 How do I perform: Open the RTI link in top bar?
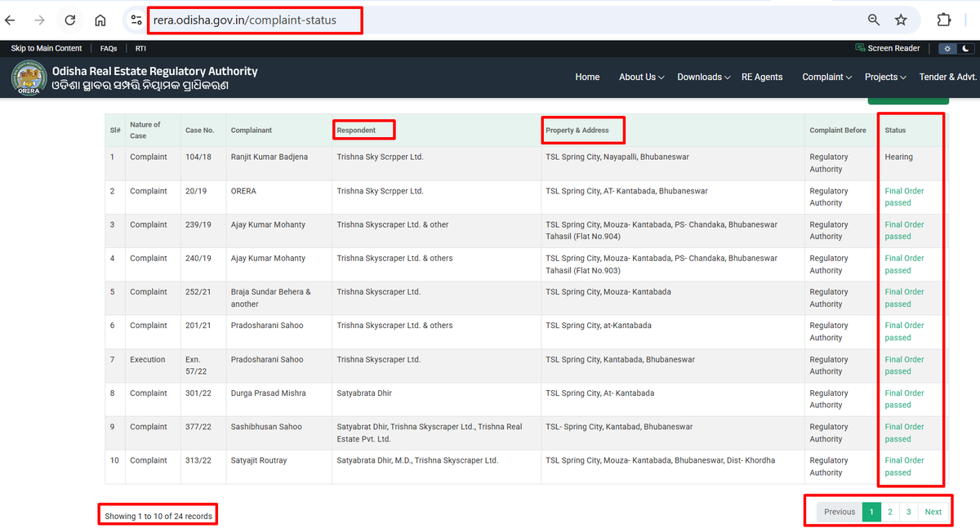click(x=140, y=48)
